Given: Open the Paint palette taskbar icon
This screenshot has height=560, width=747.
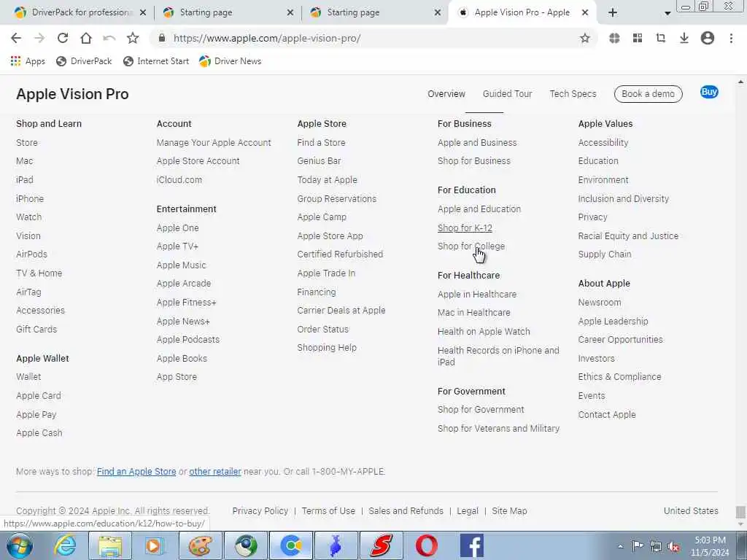Looking at the screenshot, I should [200, 545].
